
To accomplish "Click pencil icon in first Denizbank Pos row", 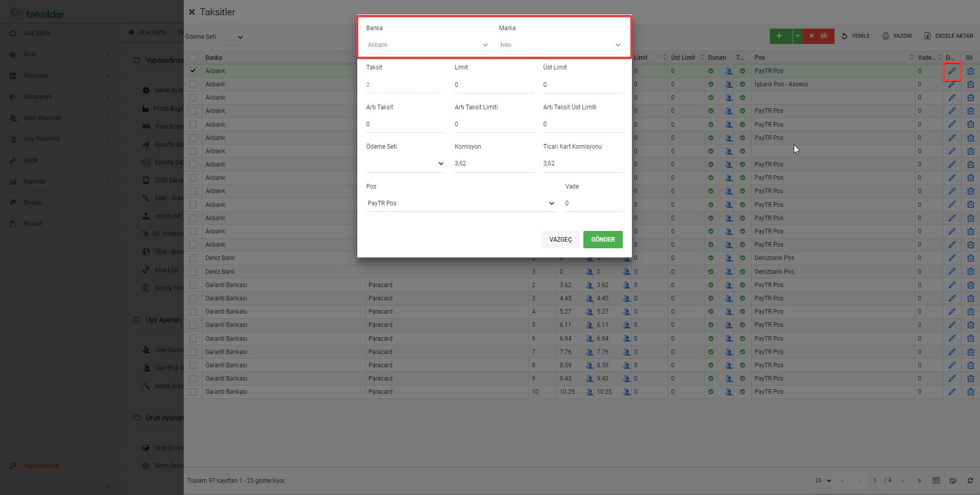I will tap(952, 258).
